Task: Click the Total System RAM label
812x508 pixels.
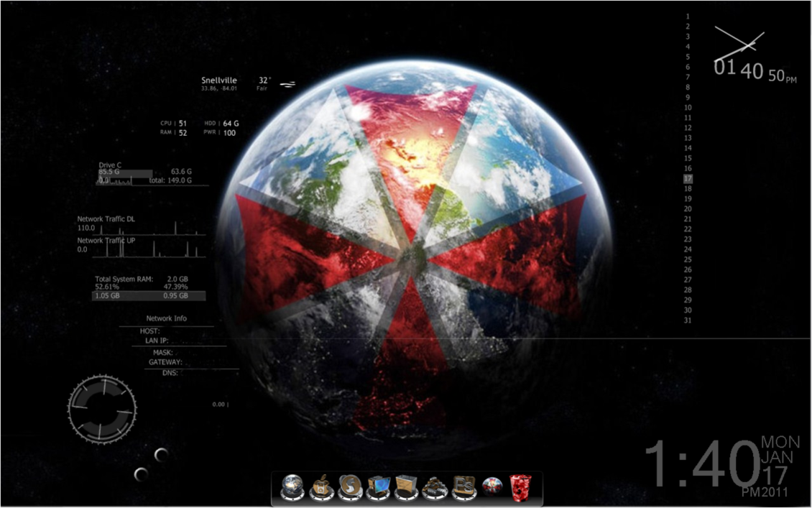Action: (x=124, y=279)
